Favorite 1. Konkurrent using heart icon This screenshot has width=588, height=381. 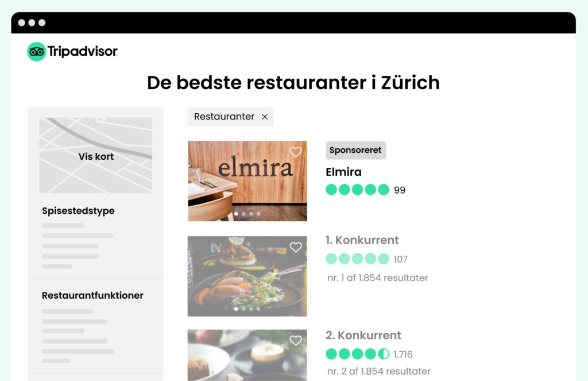296,247
